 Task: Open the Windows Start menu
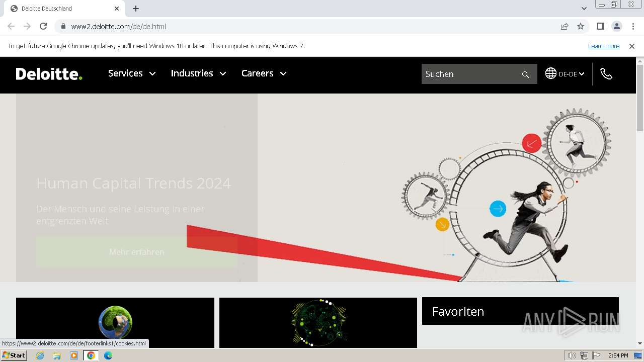click(14, 355)
